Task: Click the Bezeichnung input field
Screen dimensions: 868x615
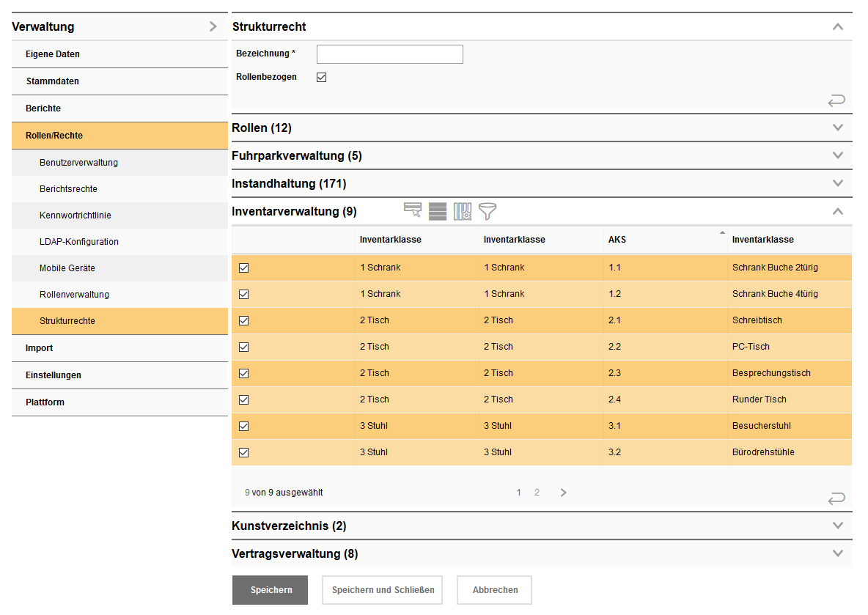Action: tap(389, 54)
